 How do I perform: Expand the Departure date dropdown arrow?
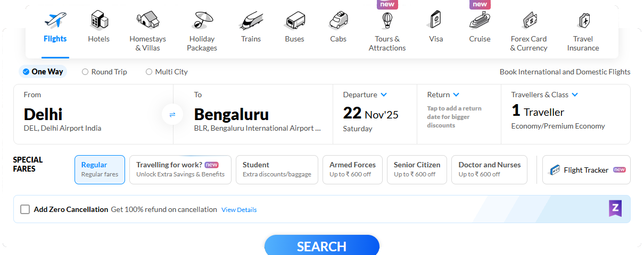point(384,95)
